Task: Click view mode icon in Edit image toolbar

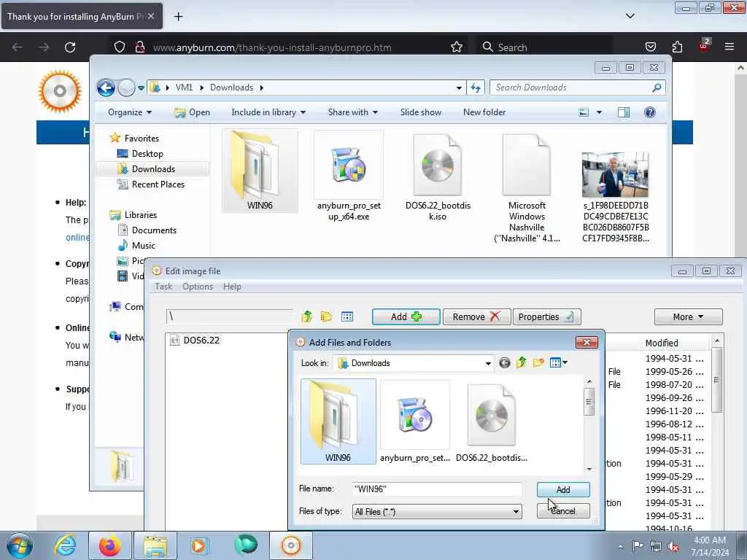Action: tap(347, 316)
